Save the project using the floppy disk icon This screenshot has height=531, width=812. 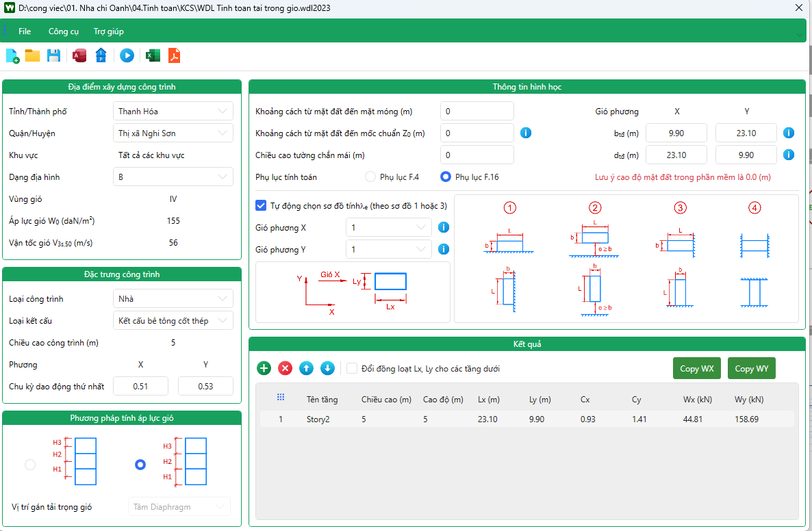coord(53,55)
